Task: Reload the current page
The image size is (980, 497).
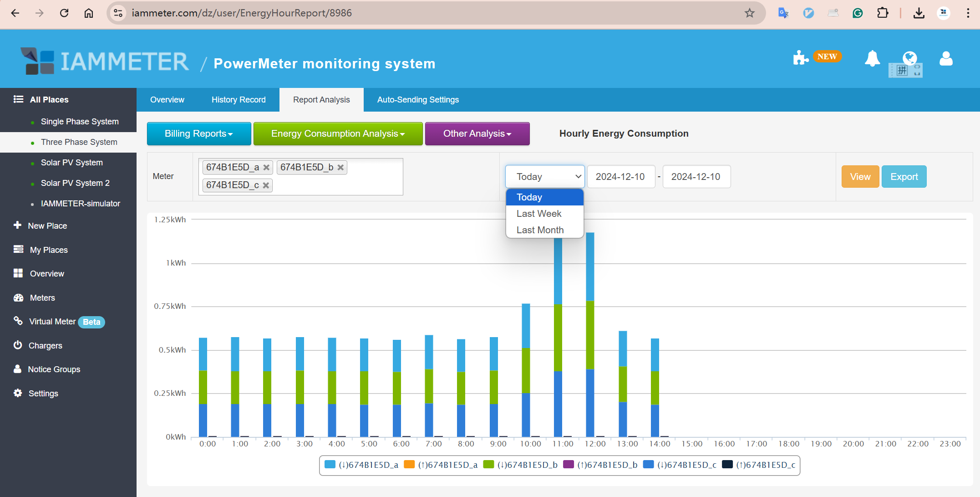Action: click(x=64, y=13)
